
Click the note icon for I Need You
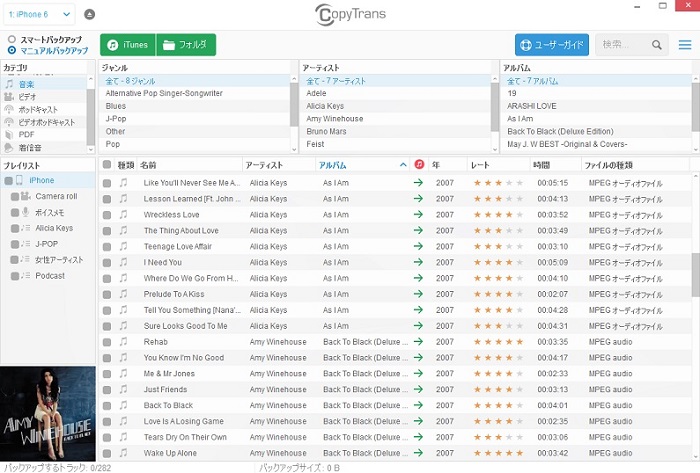pos(124,262)
